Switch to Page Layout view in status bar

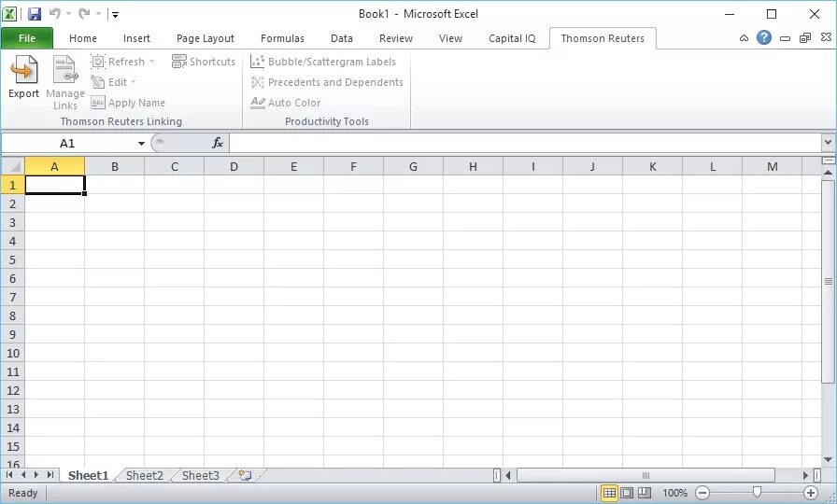pos(627,493)
